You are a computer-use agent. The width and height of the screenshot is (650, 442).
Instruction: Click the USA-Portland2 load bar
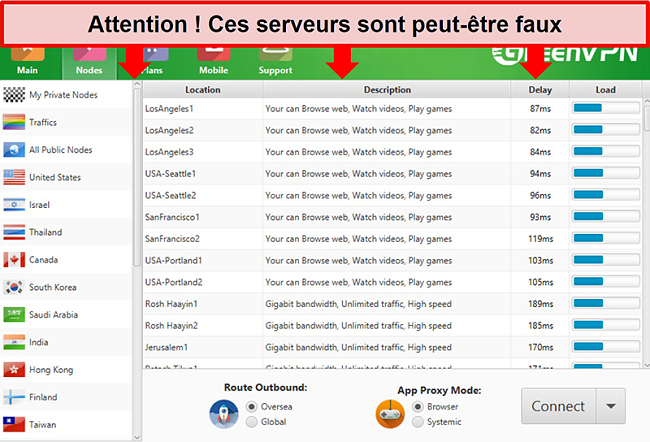[605, 282]
